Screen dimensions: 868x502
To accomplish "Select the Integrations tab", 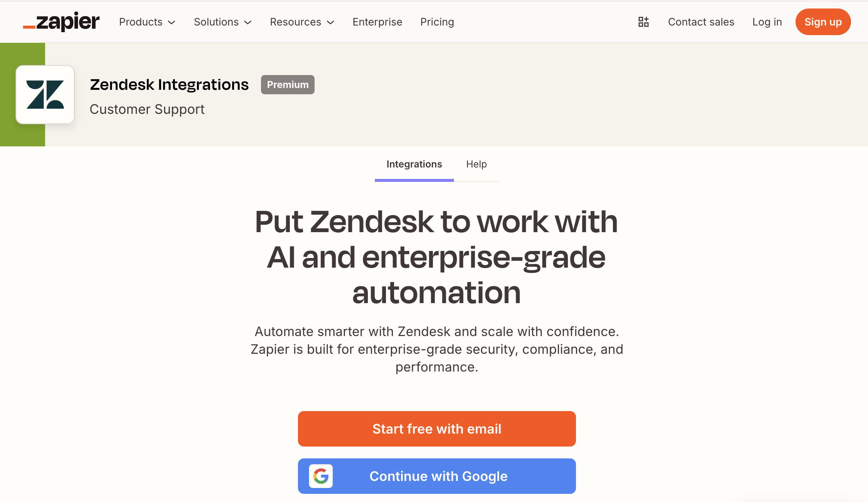I will [x=414, y=164].
